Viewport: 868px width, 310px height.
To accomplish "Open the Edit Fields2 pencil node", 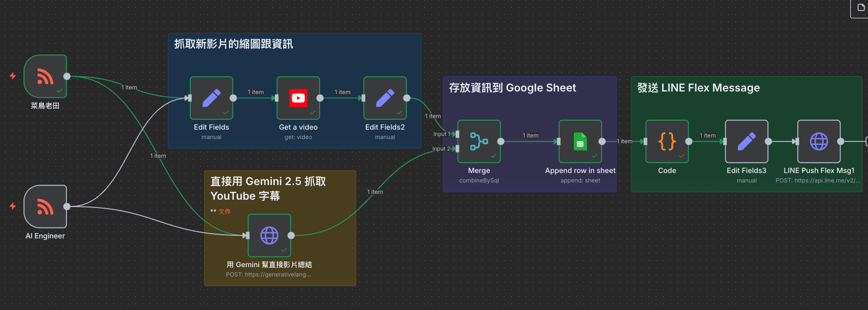I will [385, 98].
